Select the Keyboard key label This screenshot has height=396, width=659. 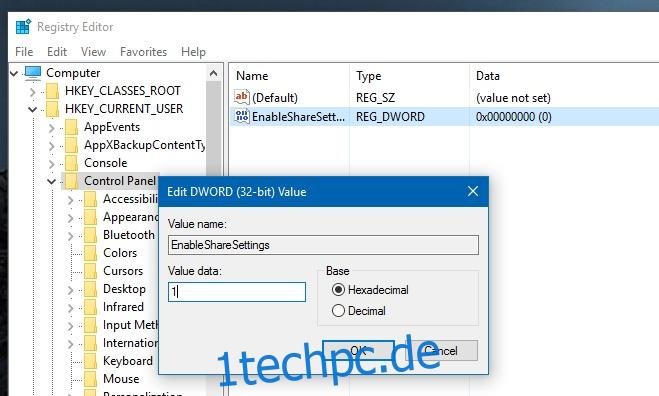pyautogui.click(x=128, y=361)
